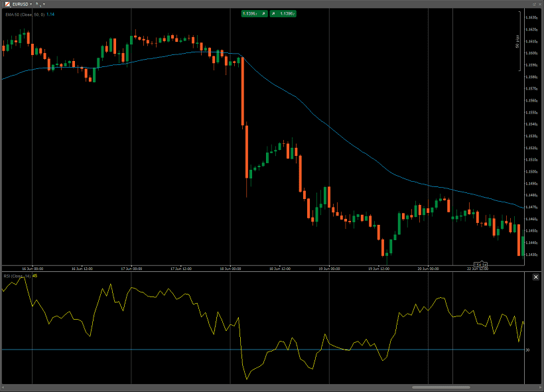Click the 1.1500 price axis label
The height and width of the screenshot is (392, 544).
[531, 172]
